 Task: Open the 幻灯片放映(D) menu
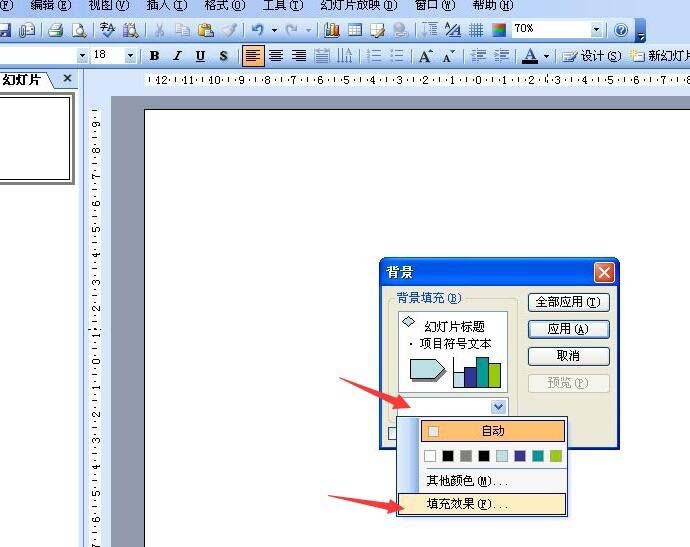(x=359, y=6)
